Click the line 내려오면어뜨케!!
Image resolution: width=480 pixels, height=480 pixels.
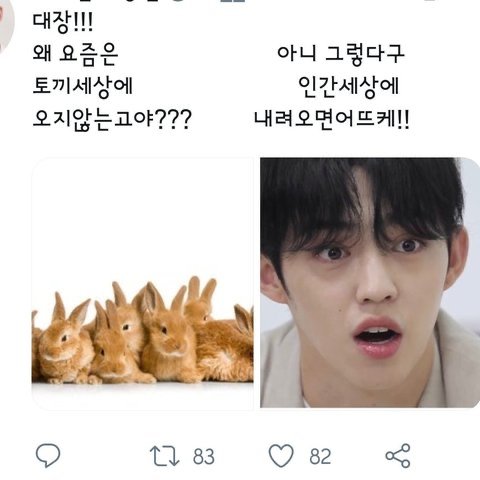coord(331,119)
